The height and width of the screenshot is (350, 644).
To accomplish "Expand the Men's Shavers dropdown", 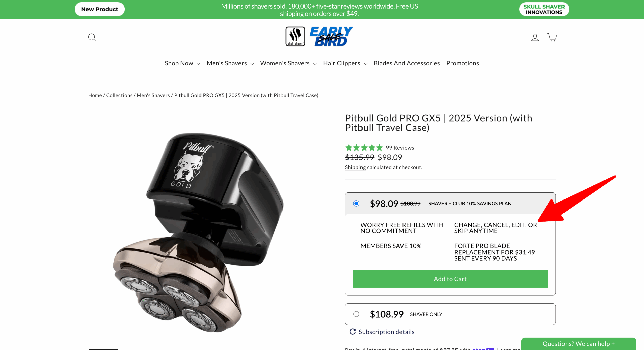I will tap(230, 63).
